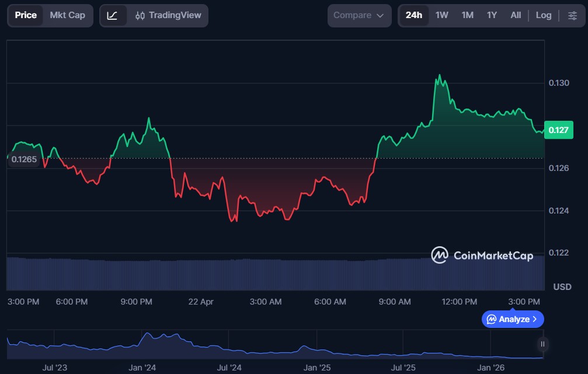Switch to the 1W timeframe
Image resolution: width=588 pixels, height=374 pixels.
441,15
